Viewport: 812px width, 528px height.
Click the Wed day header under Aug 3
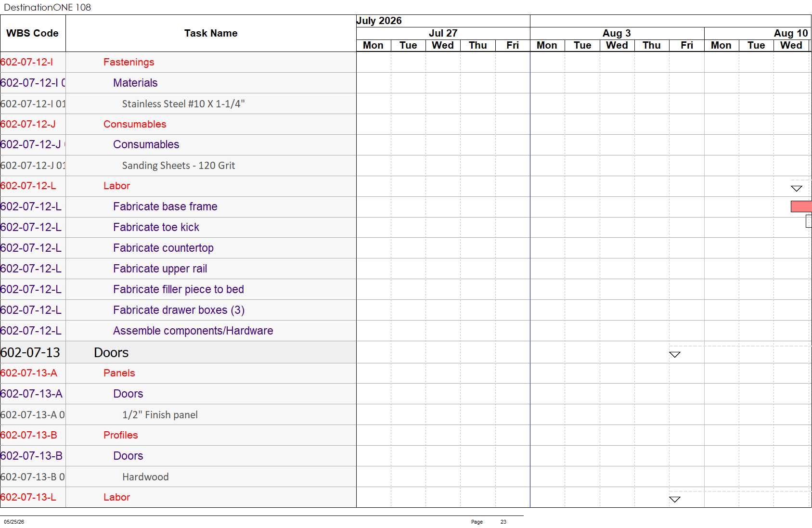617,45
